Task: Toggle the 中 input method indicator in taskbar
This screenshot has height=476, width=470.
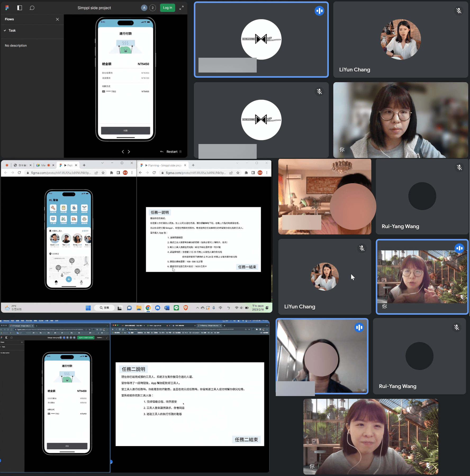Action: pyautogui.click(x=220, y=308)
